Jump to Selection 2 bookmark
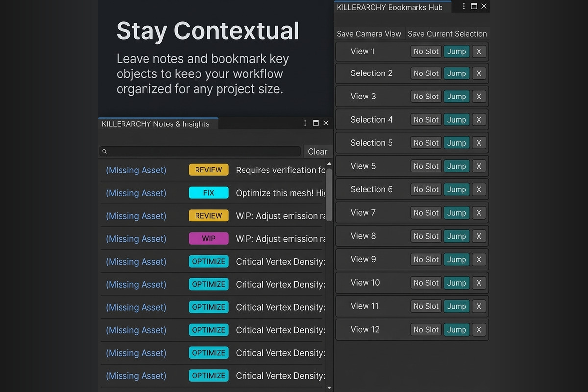 457,73
